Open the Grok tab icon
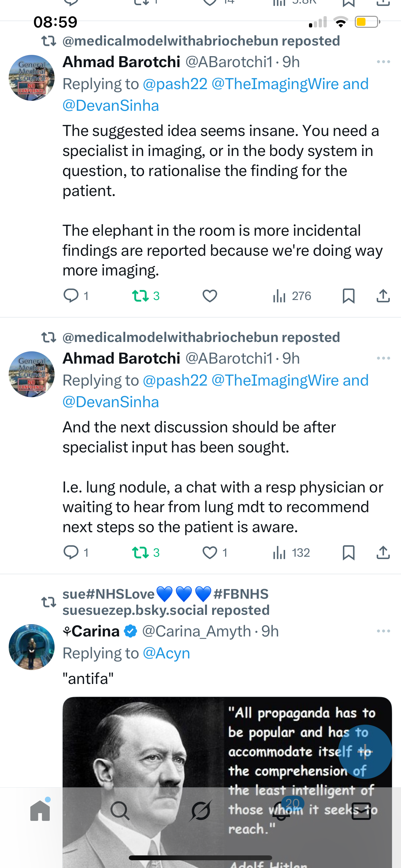 (x=200, y=811)
